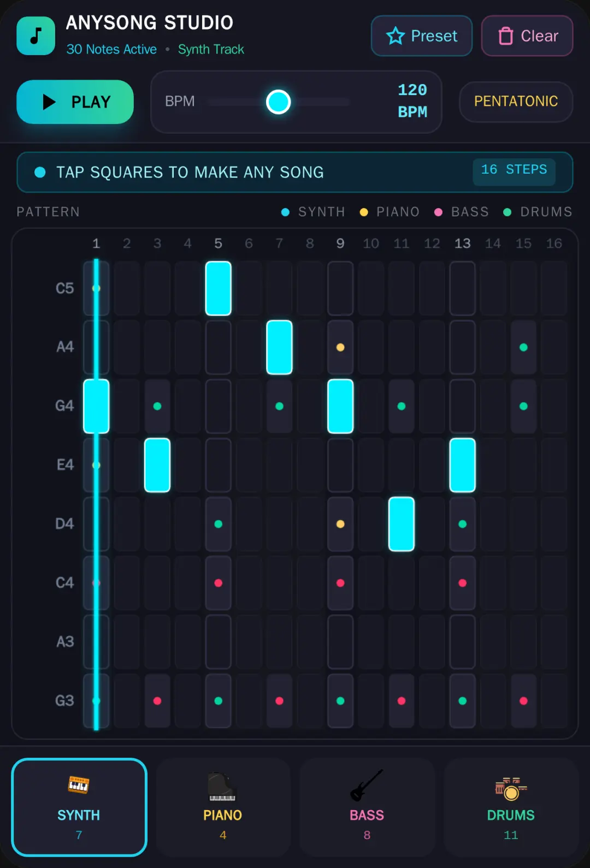
Task: Click the ANYSONG STUDIO title
Action: pyautogui.click(x=150, y=23)
